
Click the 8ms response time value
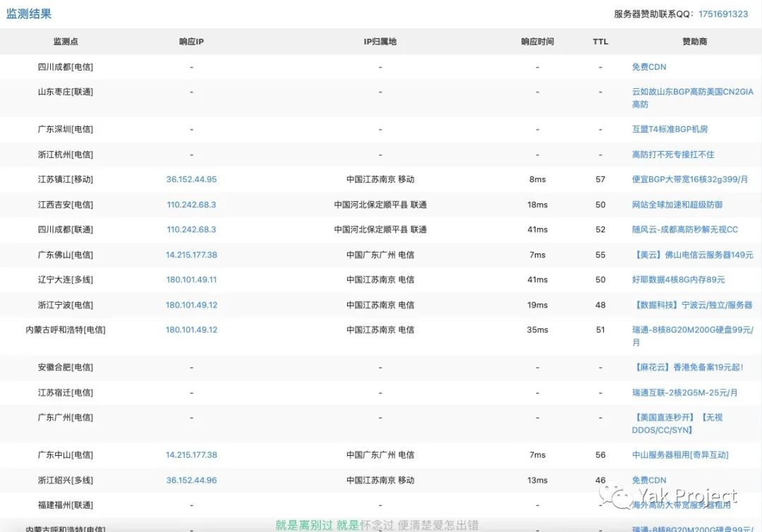(538, 179)
